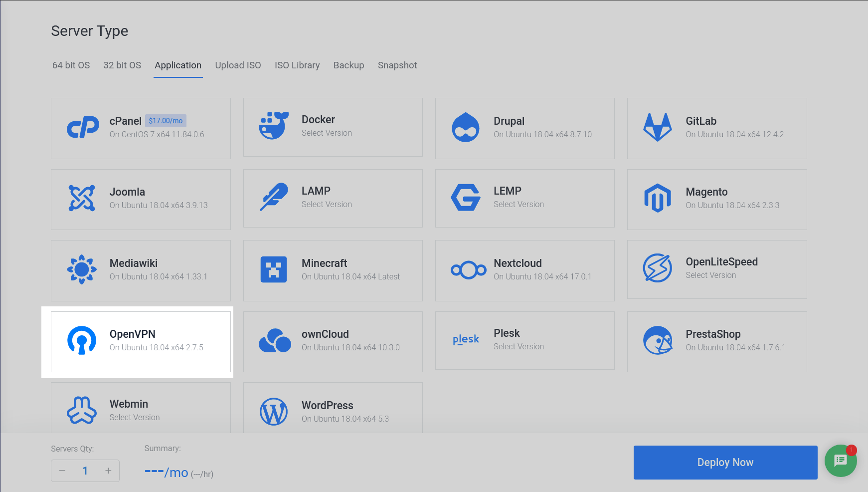Click the Deploy Now button
868x492 pixels.
tap(725, 463)
